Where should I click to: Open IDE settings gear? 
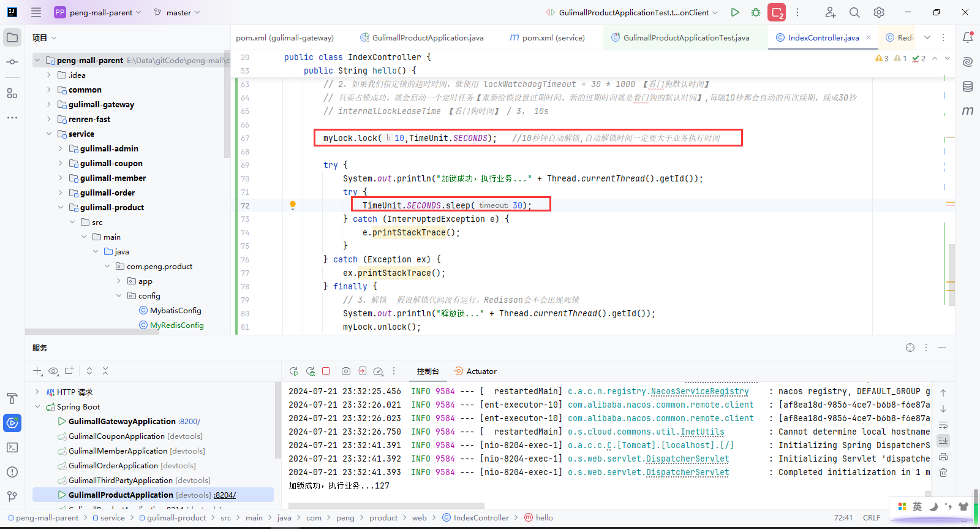coord(879,12)
